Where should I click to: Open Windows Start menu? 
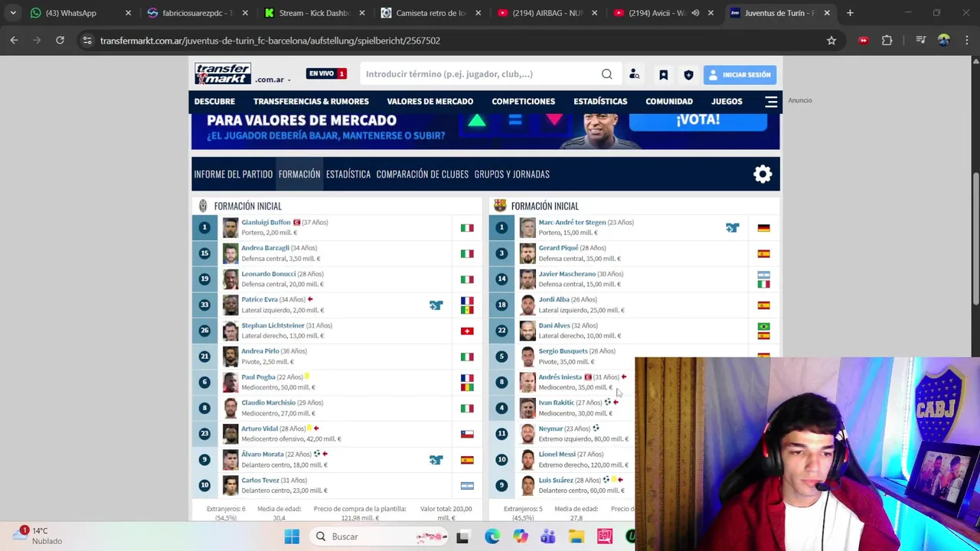[x=292, y=536]
